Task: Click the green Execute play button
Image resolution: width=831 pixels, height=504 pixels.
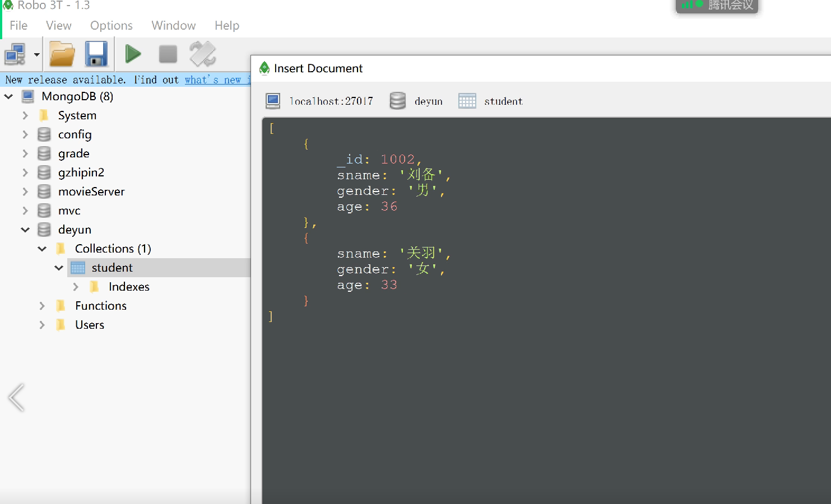Action: [133, 54]
